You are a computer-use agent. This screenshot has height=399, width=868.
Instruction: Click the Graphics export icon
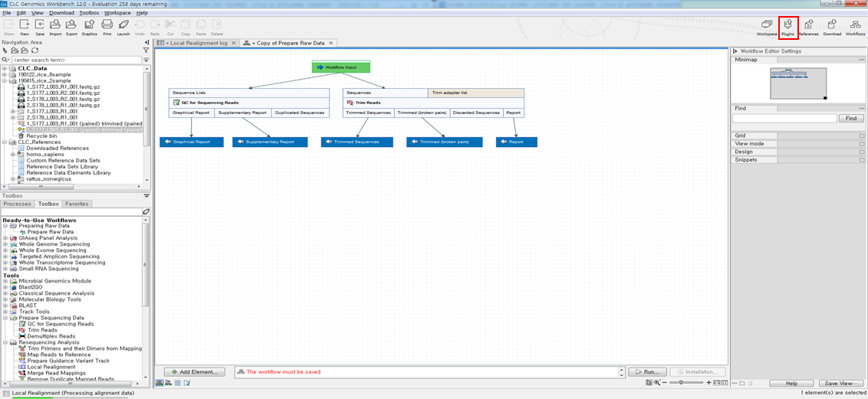coord(89,25)
